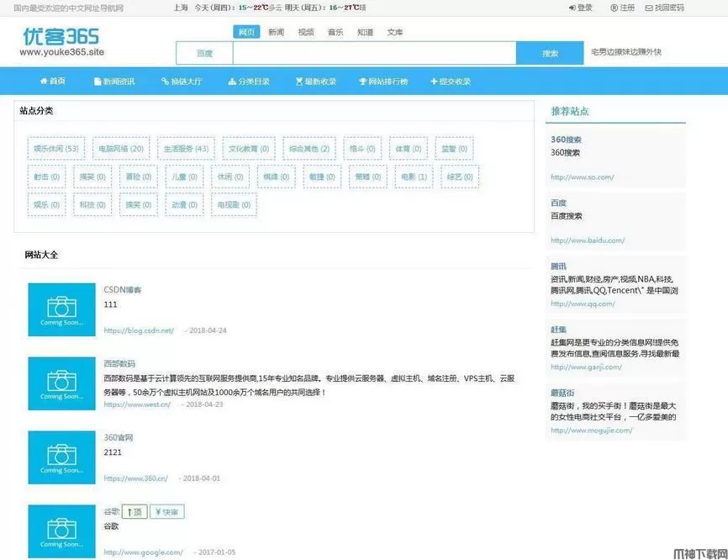The image size is (728, 560).
Task: Click the 最新收录 hourglass icon
Action: point(298,82)
